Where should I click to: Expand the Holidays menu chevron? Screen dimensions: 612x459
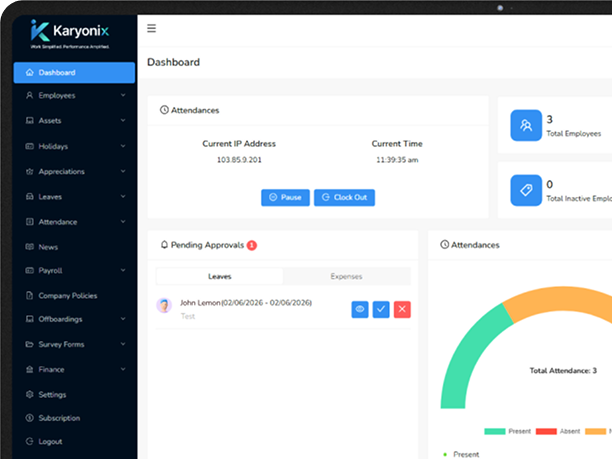coord(123,146)
